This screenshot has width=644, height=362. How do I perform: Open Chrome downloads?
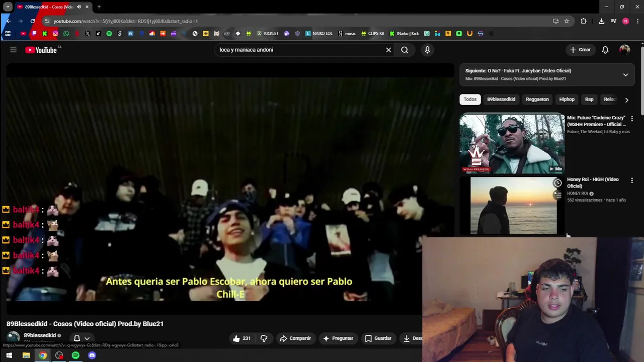coord(601,21)
